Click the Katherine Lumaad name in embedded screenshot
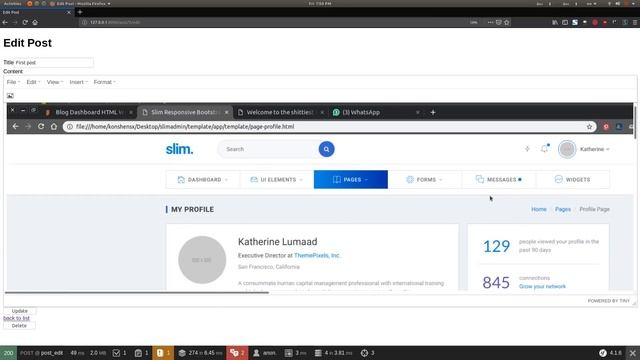Viewport: 640px width, 360px height. 278,242
